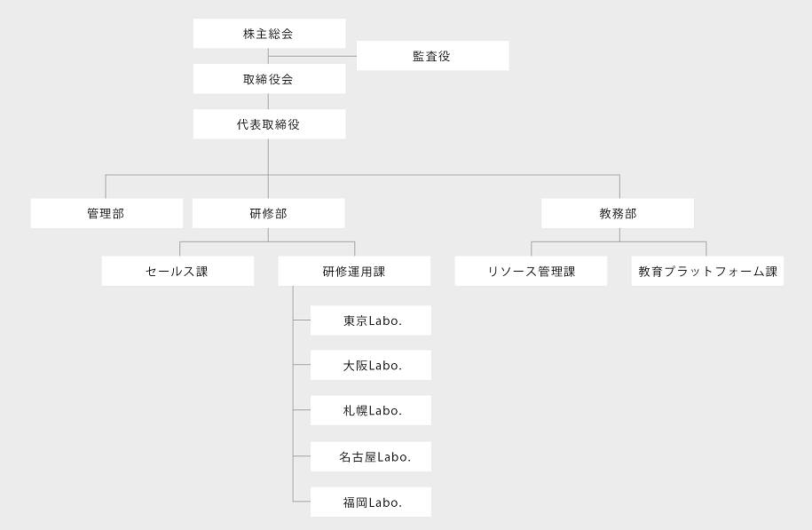The height and width of the screenshot is (530, 812).
Task: Select the 東京Labo. box
Action: click(371, 320)
